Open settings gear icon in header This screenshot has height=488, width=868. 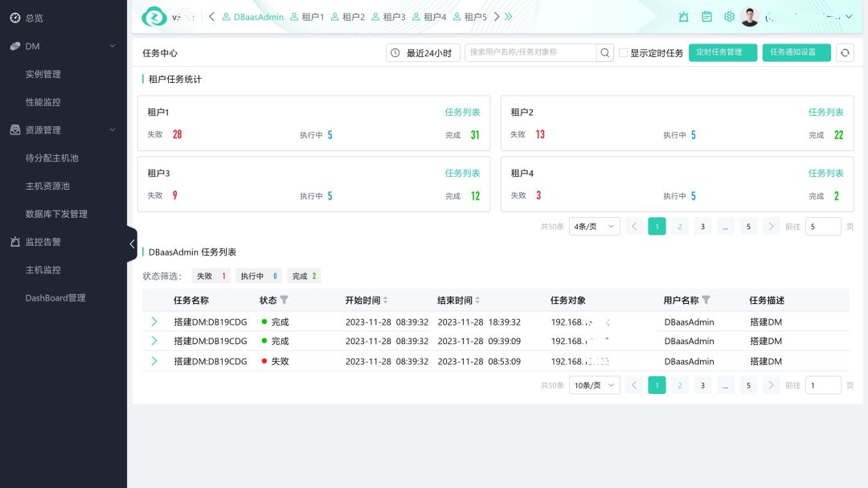[x=730, y=17]
